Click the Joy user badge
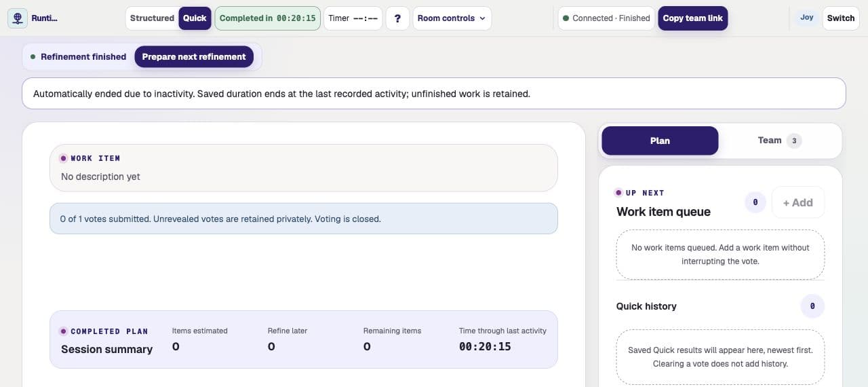 point(806,18)
